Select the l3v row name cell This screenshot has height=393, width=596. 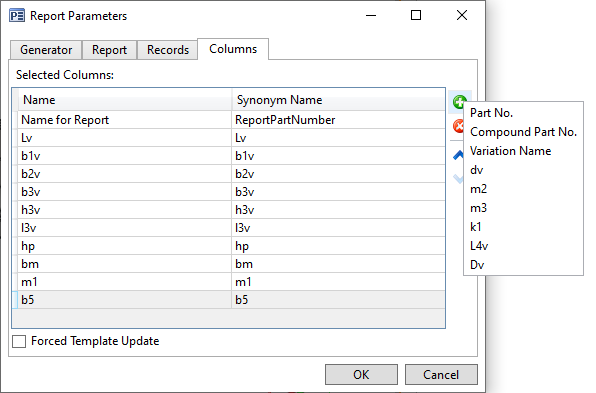124,228
